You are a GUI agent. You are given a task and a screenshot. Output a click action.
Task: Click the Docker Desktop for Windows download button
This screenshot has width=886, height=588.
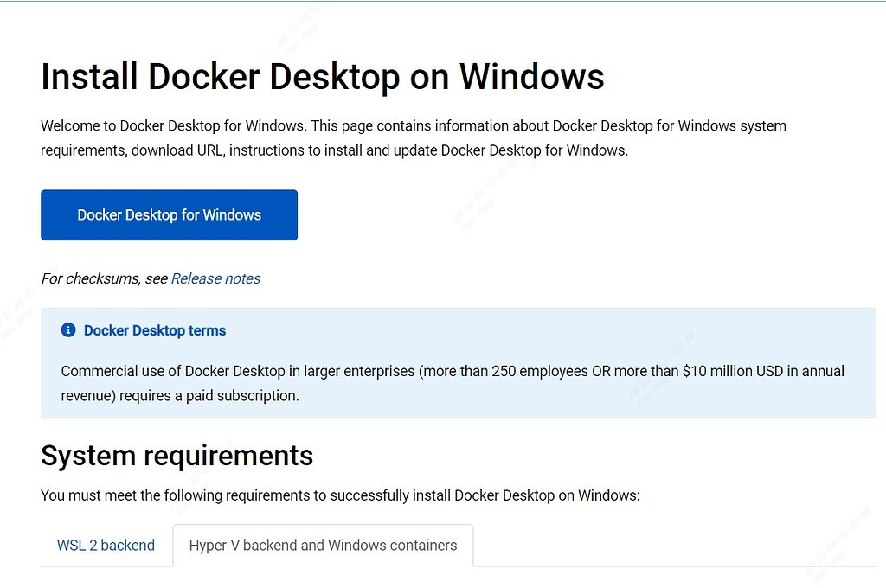click(x=169, y=215)
